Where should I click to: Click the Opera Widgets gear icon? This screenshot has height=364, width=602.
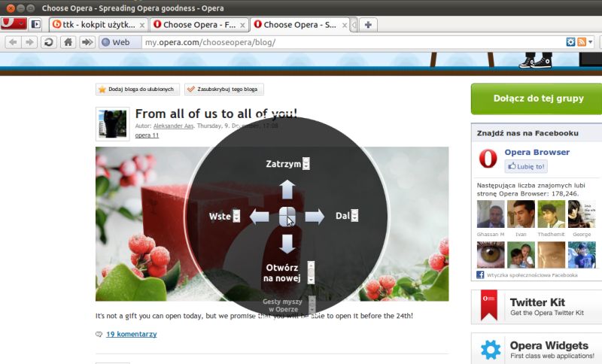click(491, 350)
